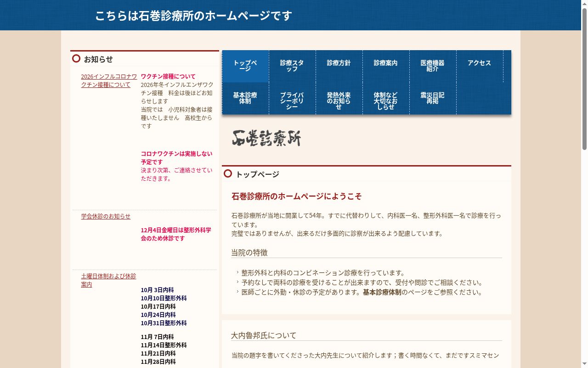Click the 11月21日内科 schedule entry
Viewport: 588px width, 368px height.
(x=158, y=353)
